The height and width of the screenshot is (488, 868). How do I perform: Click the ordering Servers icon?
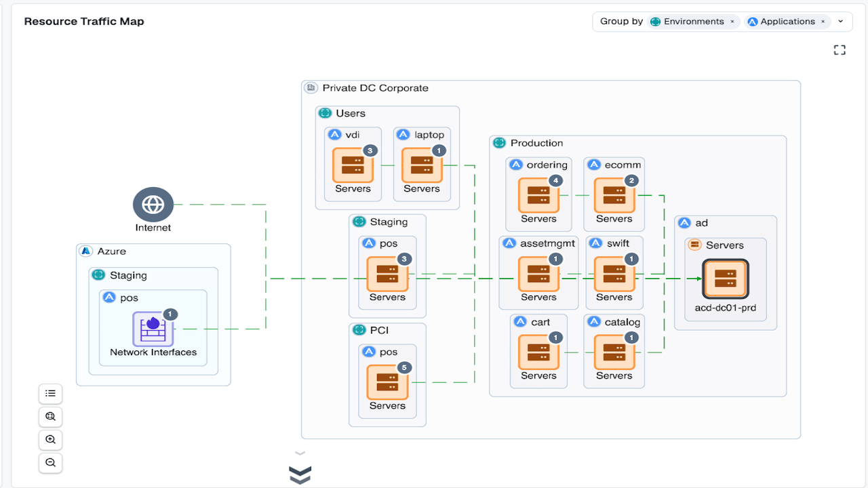coord(539,195)
